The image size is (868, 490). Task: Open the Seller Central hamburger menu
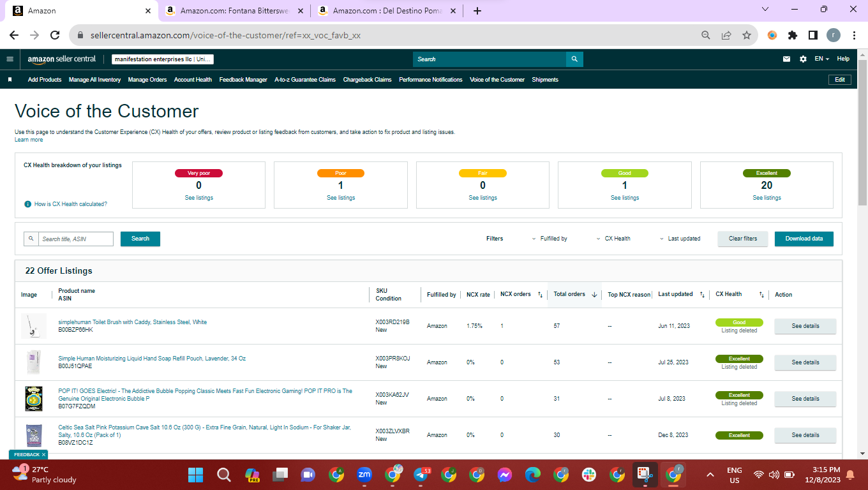coord(10,59)
